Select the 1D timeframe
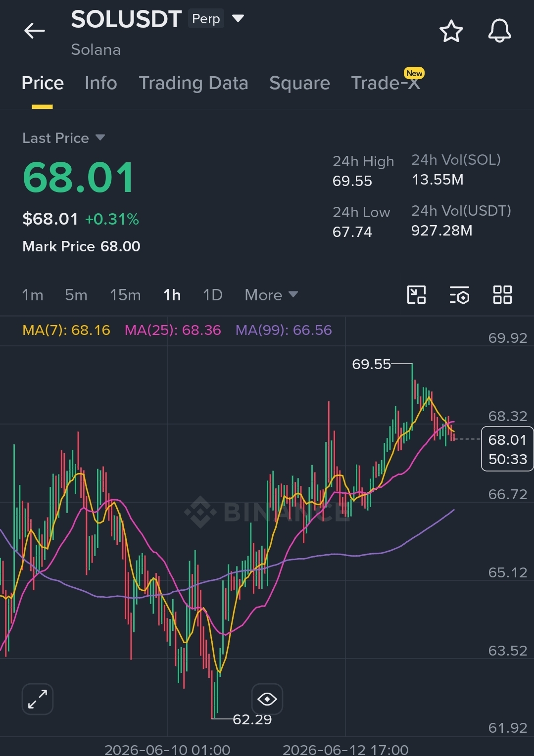 coord(213,295)
